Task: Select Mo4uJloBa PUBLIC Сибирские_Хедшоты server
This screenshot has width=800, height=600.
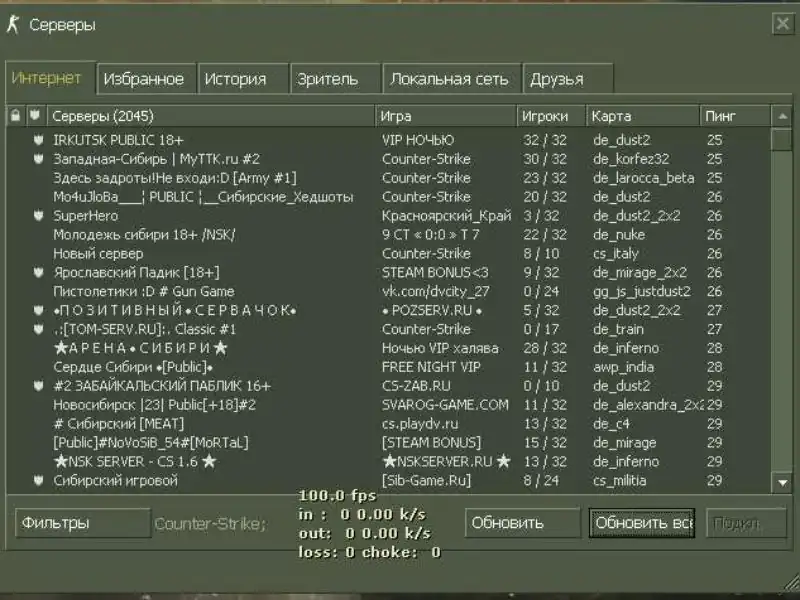Action: point(388,196)
